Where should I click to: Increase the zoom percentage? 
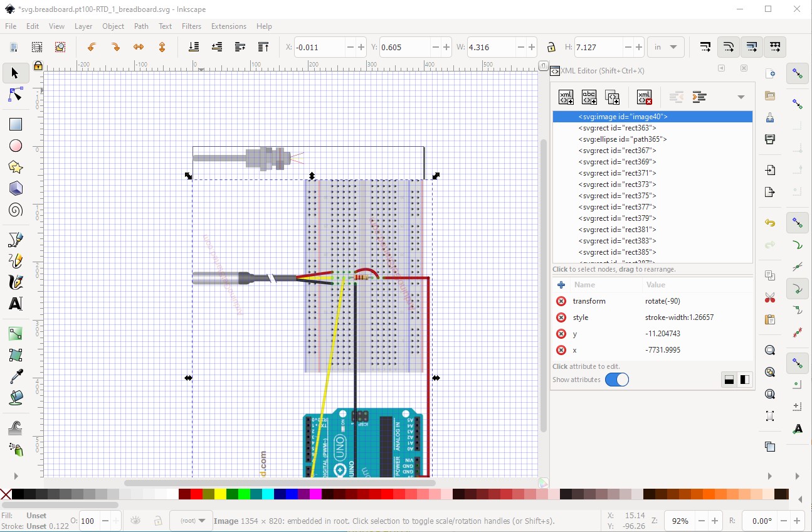point(716,521)
